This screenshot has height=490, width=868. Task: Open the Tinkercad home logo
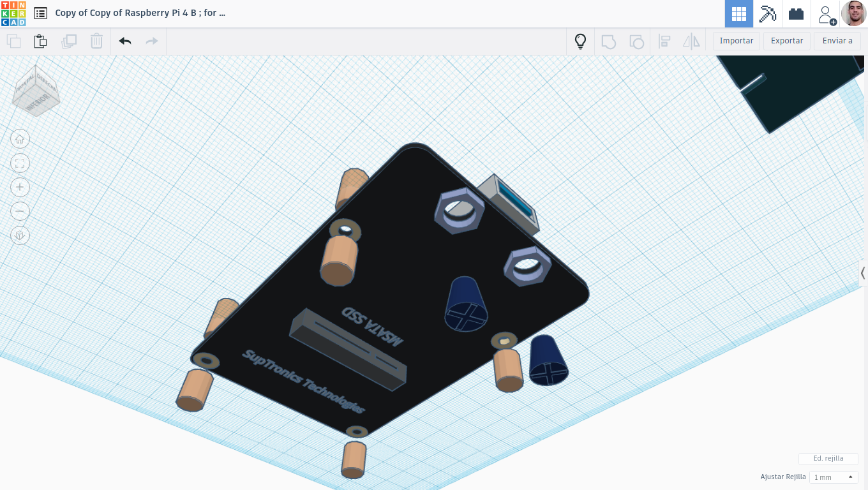(13, 13)
